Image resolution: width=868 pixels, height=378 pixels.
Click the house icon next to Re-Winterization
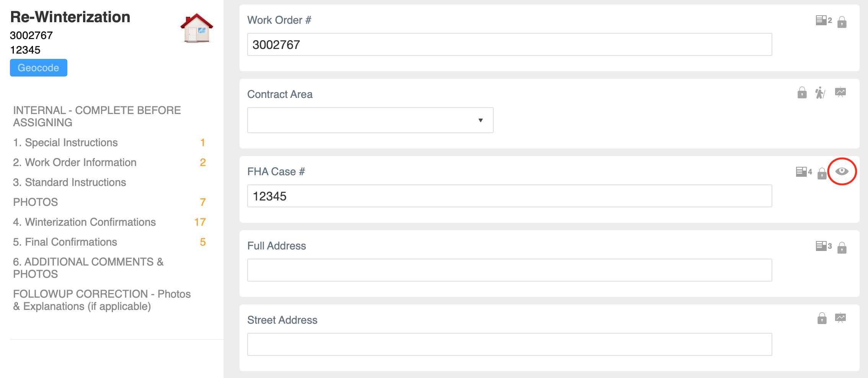[x=196, y=28]
